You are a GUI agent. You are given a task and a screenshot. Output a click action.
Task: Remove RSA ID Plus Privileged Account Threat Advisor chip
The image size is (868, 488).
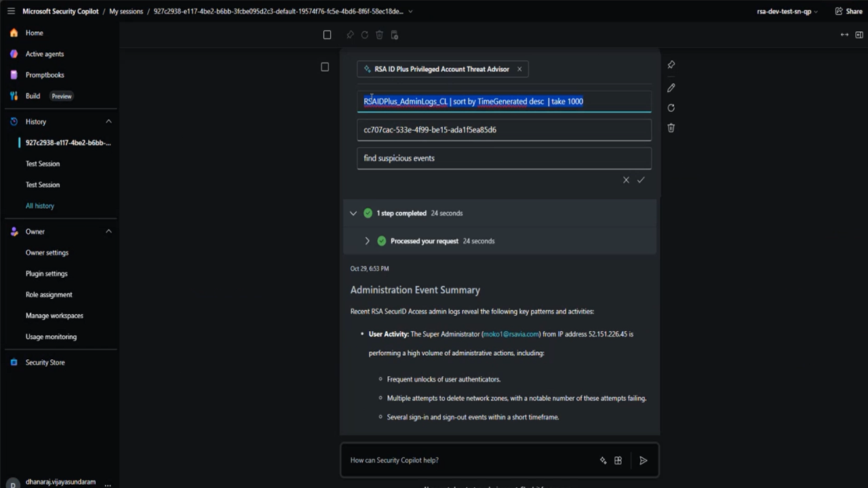pos(519,68)
